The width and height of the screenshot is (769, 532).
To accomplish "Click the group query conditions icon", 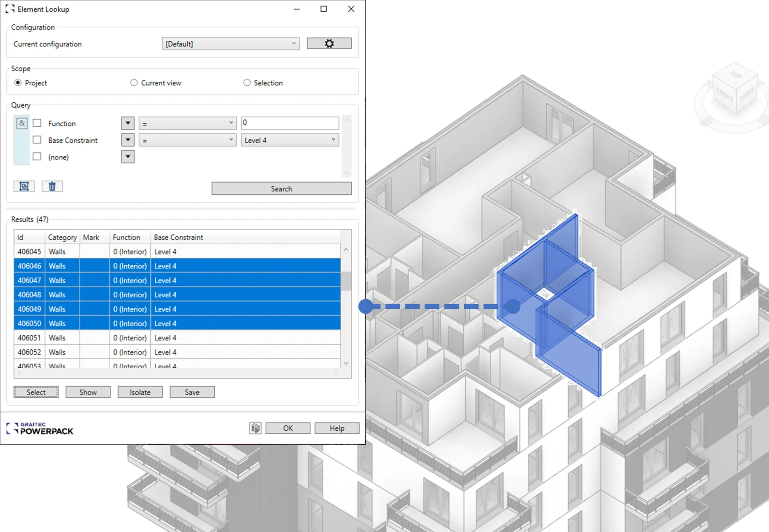I will tap(24, 186).
